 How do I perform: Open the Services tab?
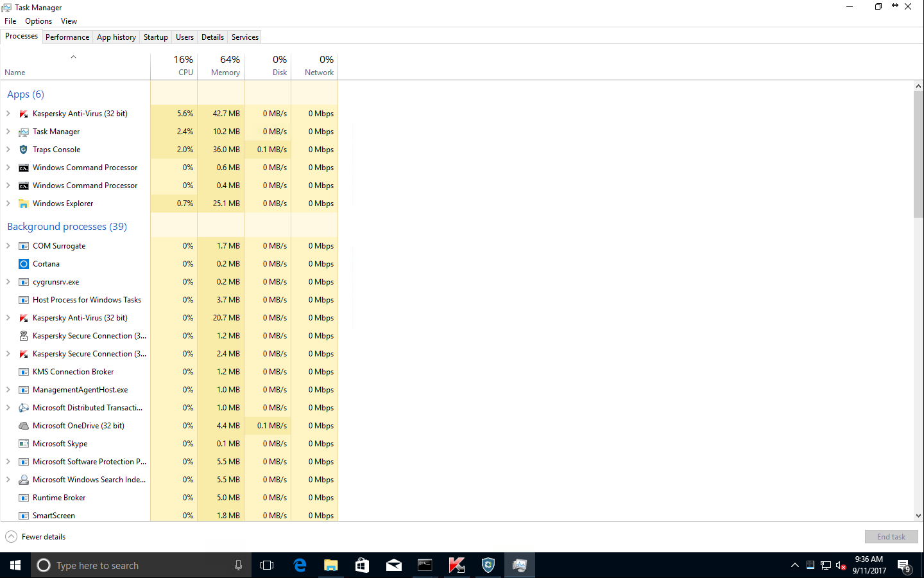pos(245,37)
